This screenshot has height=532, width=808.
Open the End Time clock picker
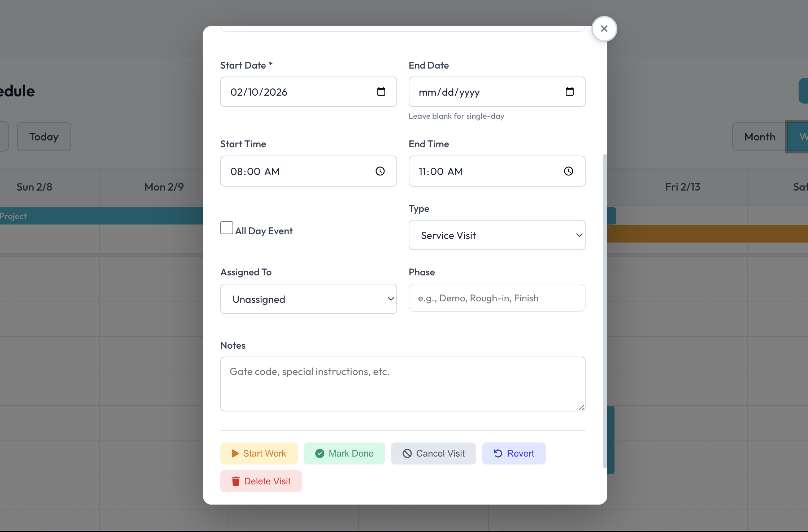[568, 171]
